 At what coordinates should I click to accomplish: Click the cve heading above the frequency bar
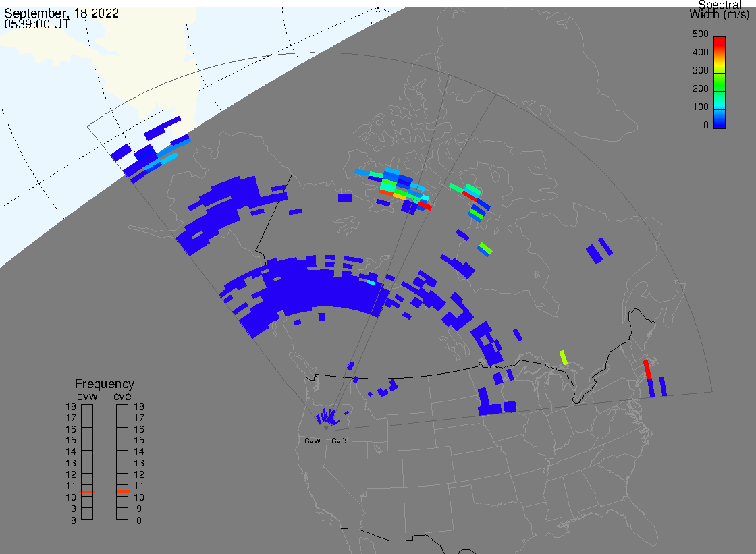coord(122,397)
